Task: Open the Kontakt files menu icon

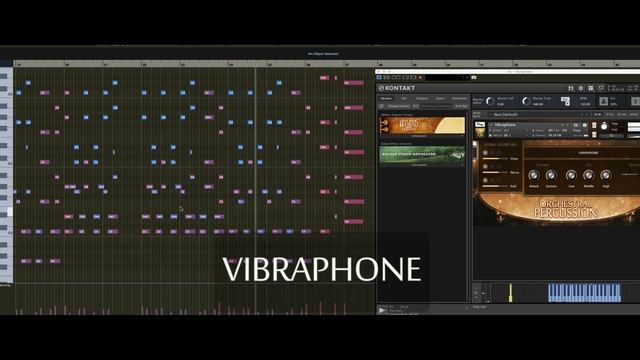Action: (571, 88)
